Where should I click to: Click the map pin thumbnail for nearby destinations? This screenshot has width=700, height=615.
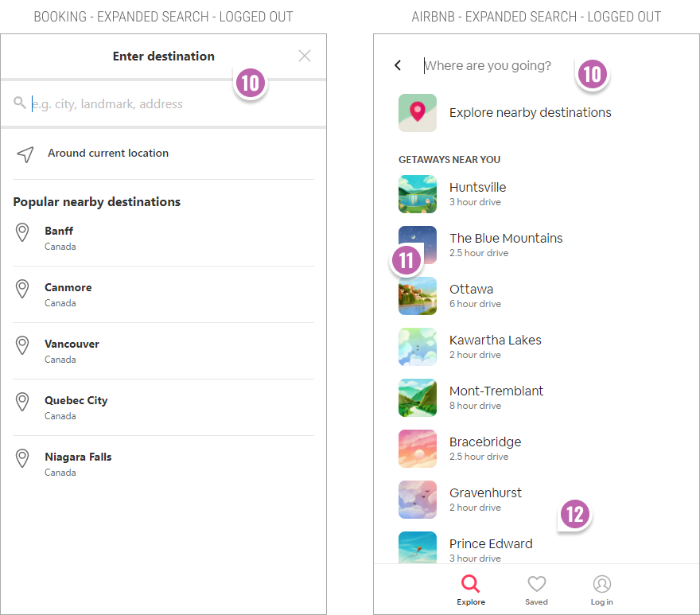tap(418, 112)
